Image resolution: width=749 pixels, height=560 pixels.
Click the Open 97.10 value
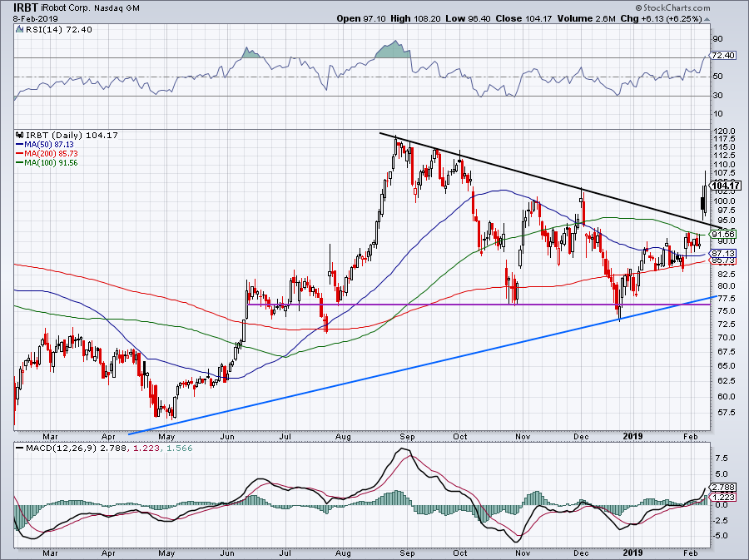coord(362,18)
